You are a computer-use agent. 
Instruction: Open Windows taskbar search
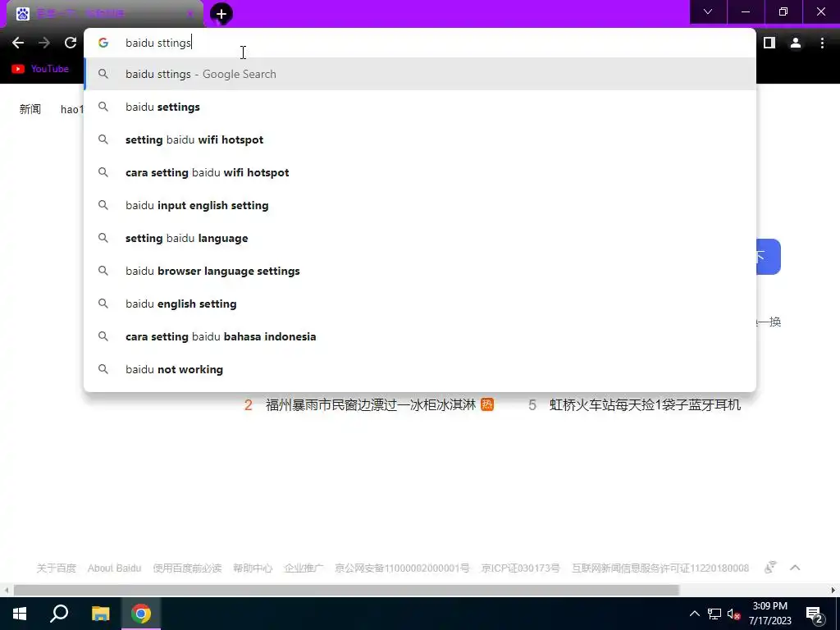59,614
